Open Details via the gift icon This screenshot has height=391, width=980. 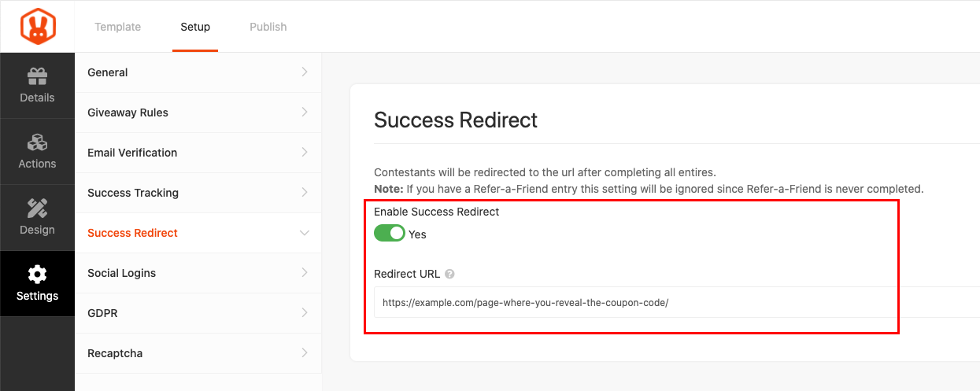(x=37, y=76)
